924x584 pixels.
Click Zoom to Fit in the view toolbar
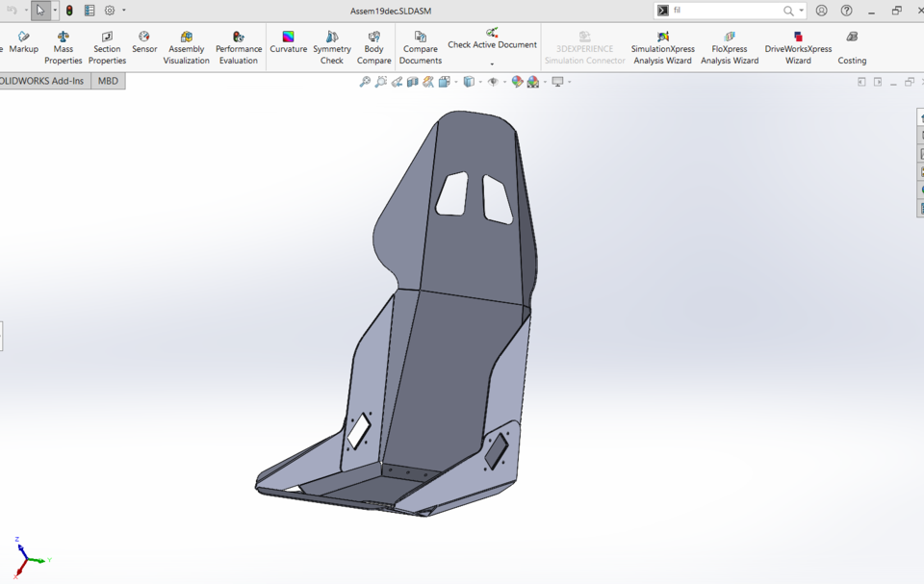coord(364,82)
